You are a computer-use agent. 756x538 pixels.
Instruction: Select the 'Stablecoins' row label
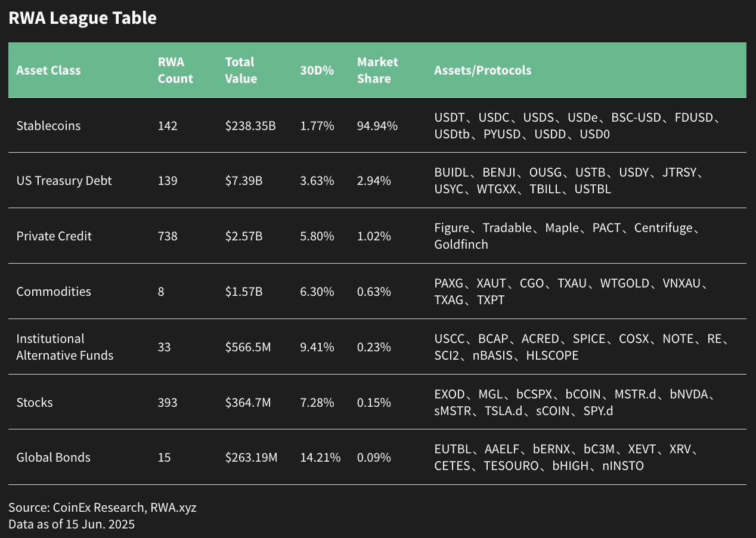click(x=48, y=126)
